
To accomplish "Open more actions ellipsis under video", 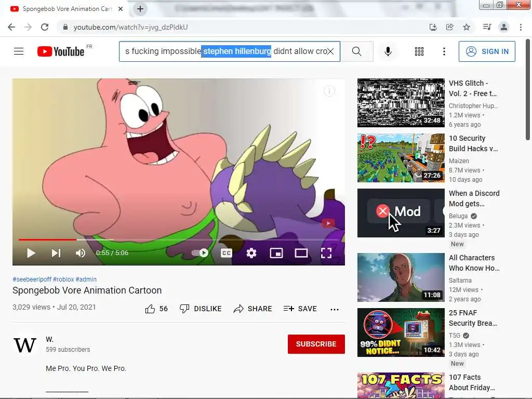I will click(x=335, y=309).
